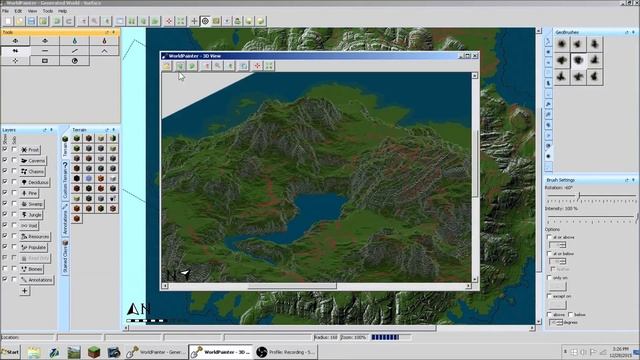
Task: Click the Open World folder icon
Action: [x=20, y=21]
